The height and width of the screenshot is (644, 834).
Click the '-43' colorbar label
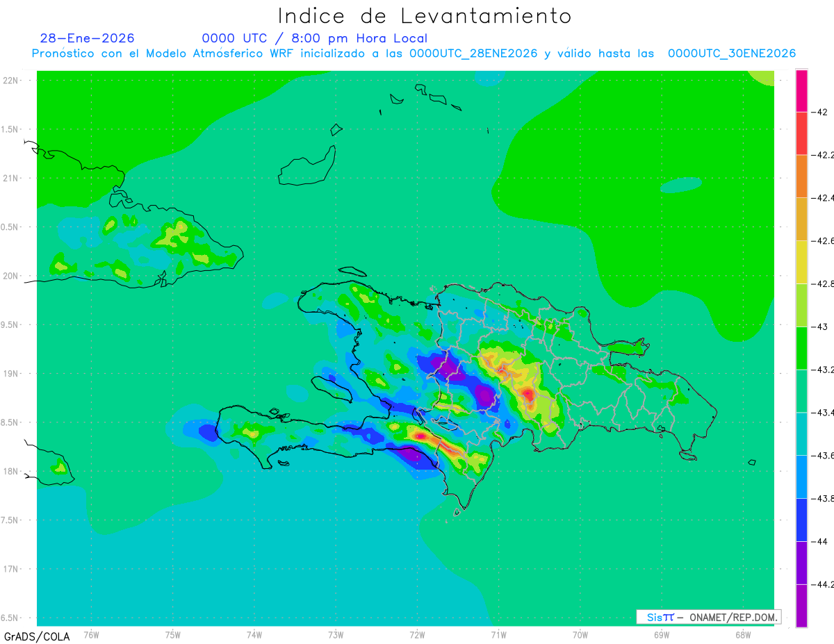[x=820, y=327]
